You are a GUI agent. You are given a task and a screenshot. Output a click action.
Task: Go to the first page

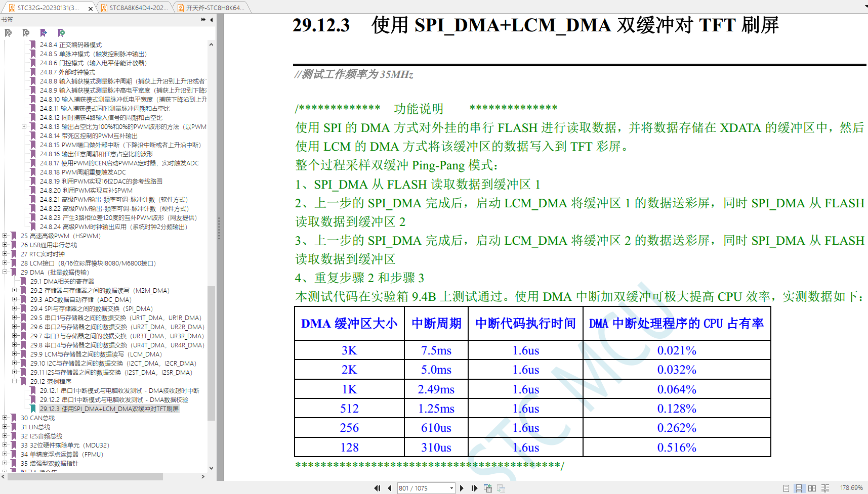[x=377, y=488]
